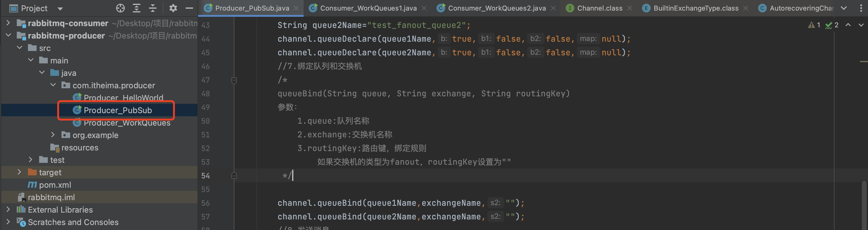Click the Collapse All icon in Project panel

[x=153, y=8]
